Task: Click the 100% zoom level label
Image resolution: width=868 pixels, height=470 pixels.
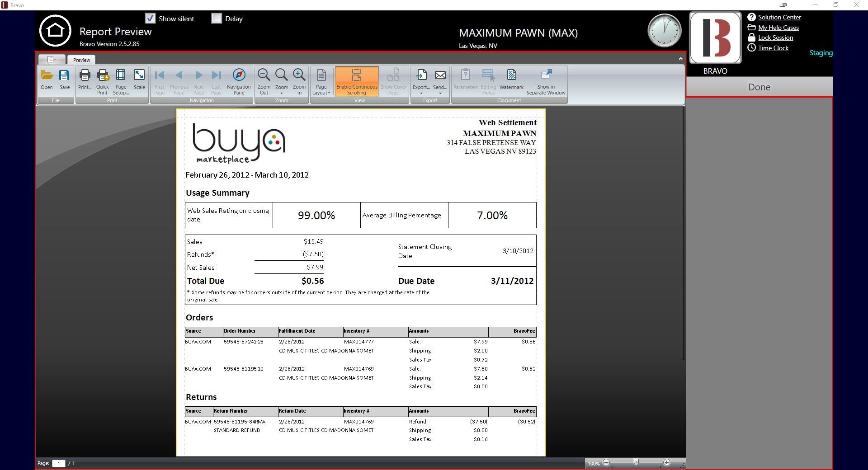Action: tap(594, 463)
